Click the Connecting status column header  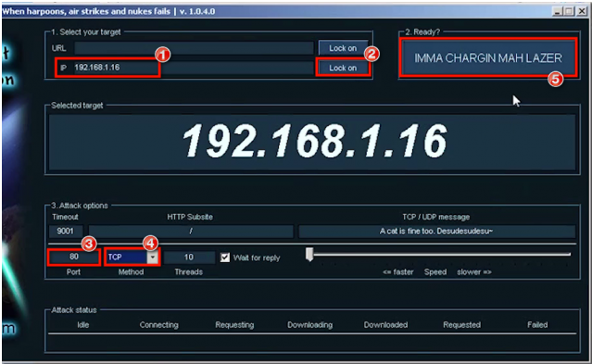(x=159, y=325)
